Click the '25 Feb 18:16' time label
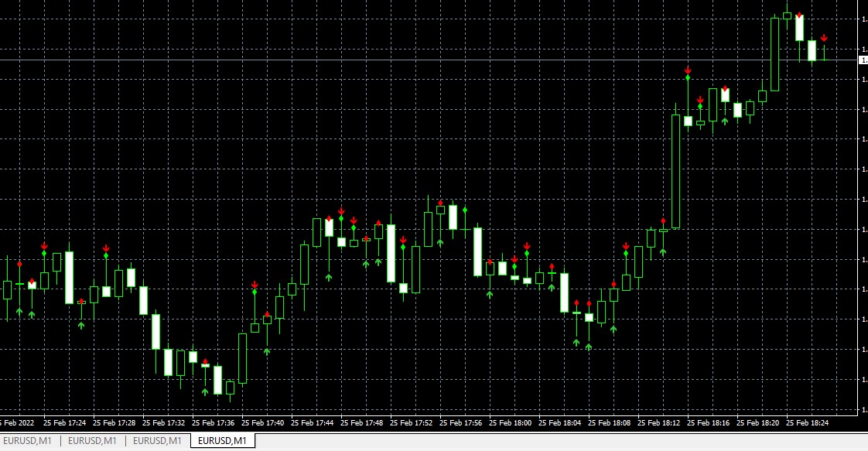The image size is (868, 451). [708, 423]
